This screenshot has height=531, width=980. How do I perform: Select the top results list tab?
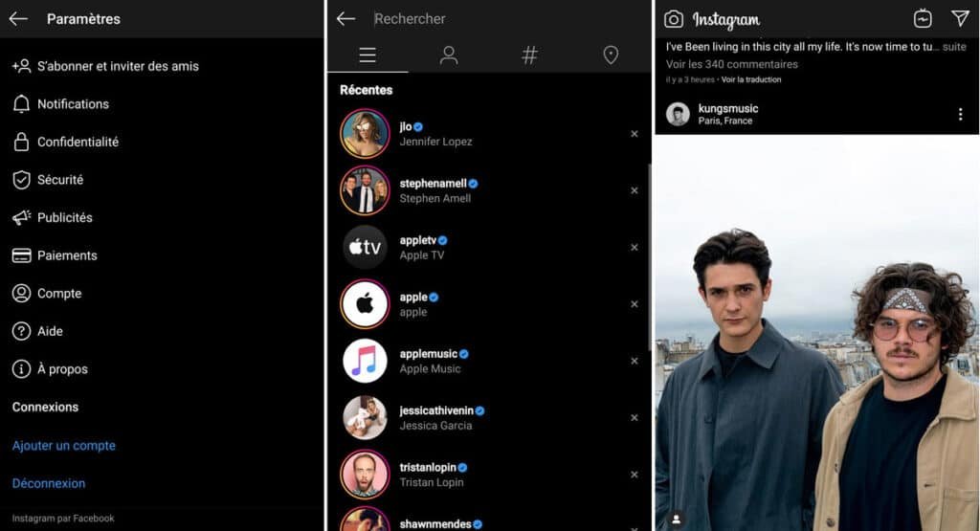tap(367, 55)
